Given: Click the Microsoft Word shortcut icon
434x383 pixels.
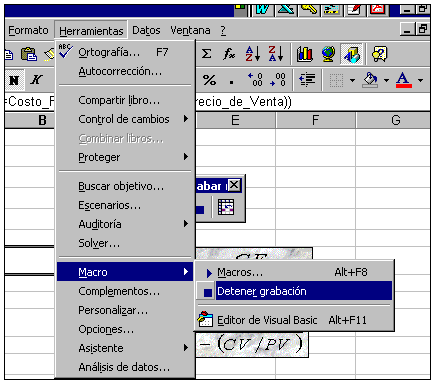Looking at the screenshot, I should point(262,9).
